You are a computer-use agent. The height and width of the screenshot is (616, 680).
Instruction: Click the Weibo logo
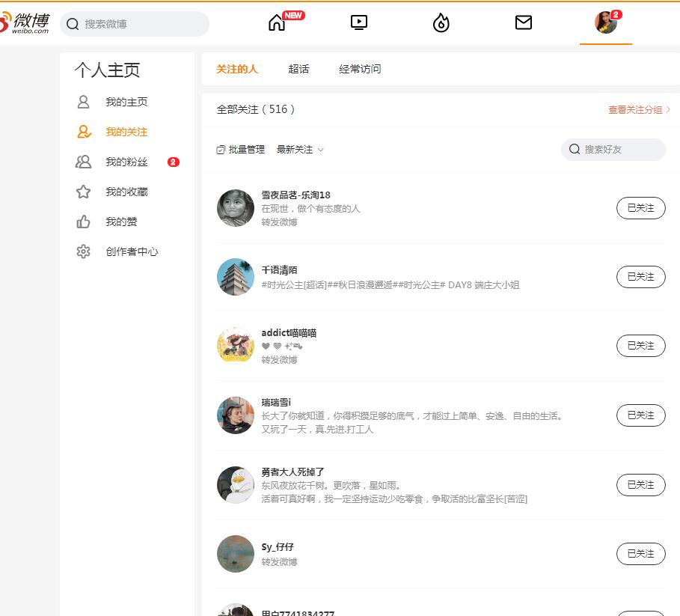[x=26, y=22]
